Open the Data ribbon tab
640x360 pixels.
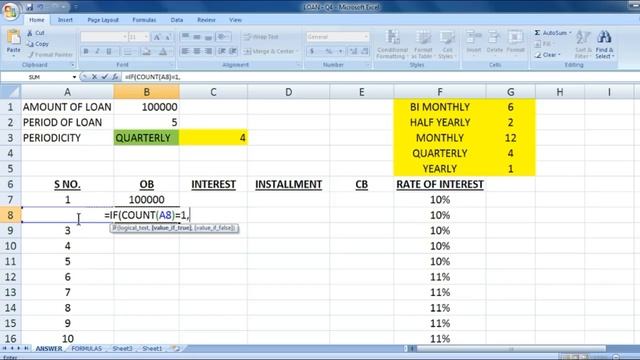coord(177,20)
